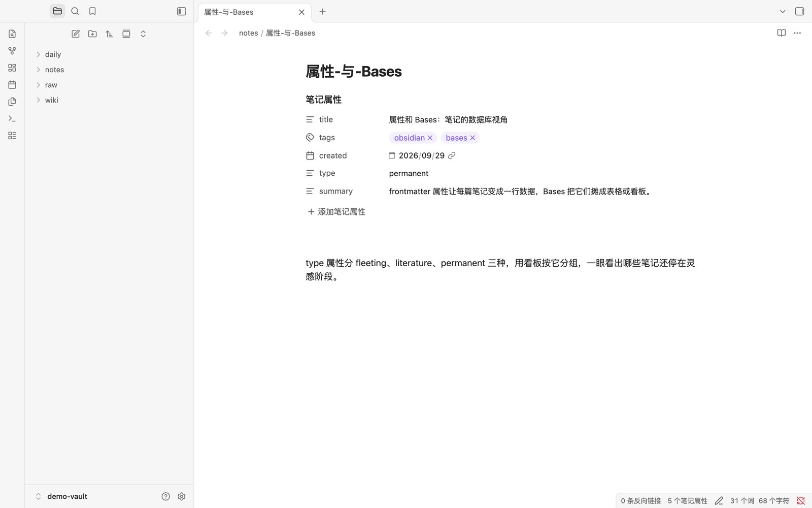Remove the obsidian tag
The height and width of the screenshot is (508, 812).
(x=430, y=138)
